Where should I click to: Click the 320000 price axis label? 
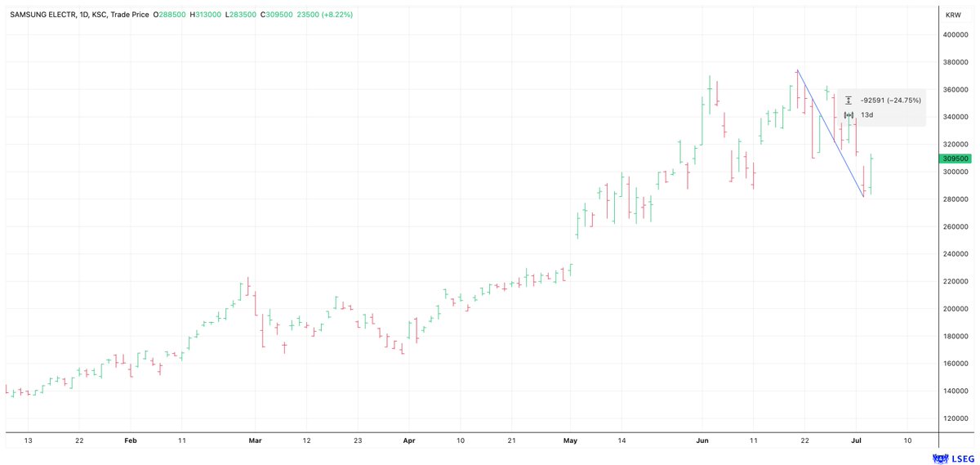point(954,145)
